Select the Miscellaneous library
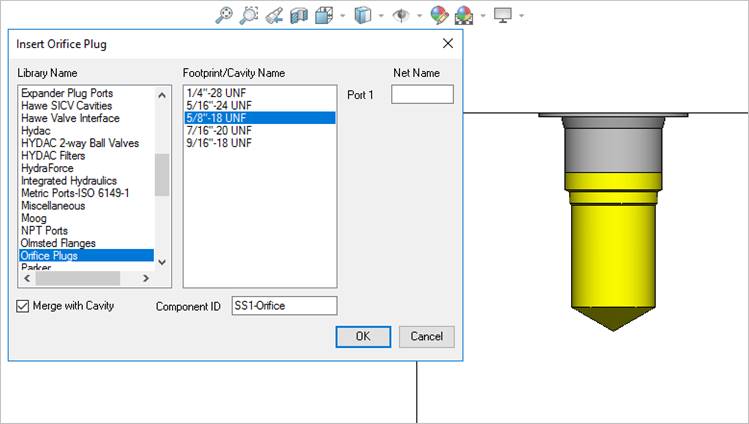Viewport: 749px width, 424px height. [53, 206]
